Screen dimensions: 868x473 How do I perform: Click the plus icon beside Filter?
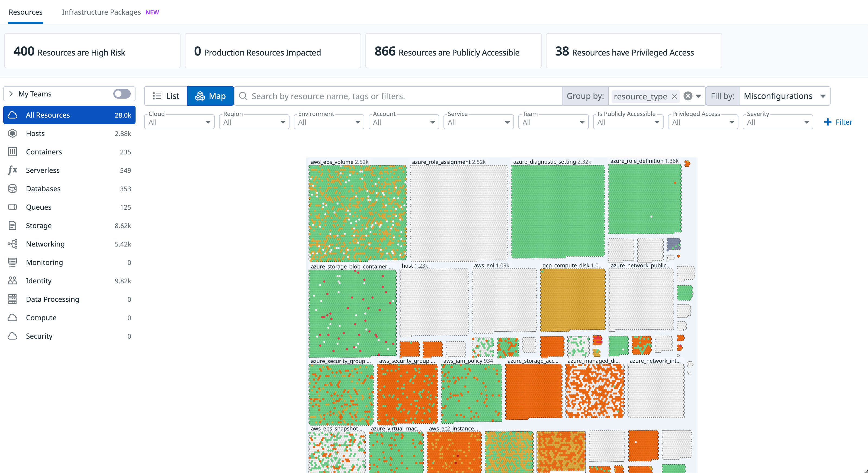click(828, 122)
